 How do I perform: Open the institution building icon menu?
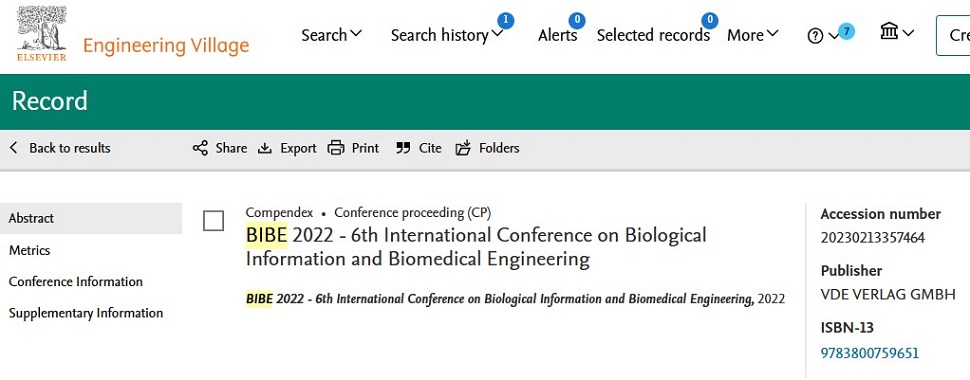point(889,30)
